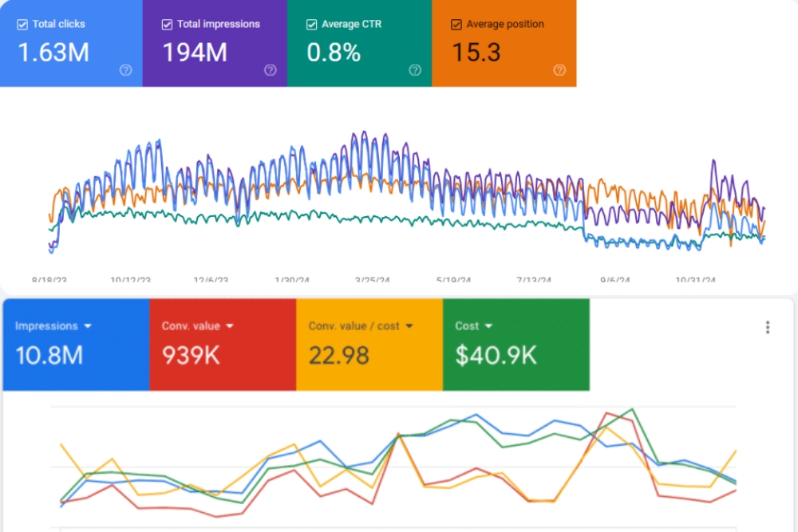798x532 pixels.
Task: Click the 939K red metric tile value
Action: (x=191, y=355)
